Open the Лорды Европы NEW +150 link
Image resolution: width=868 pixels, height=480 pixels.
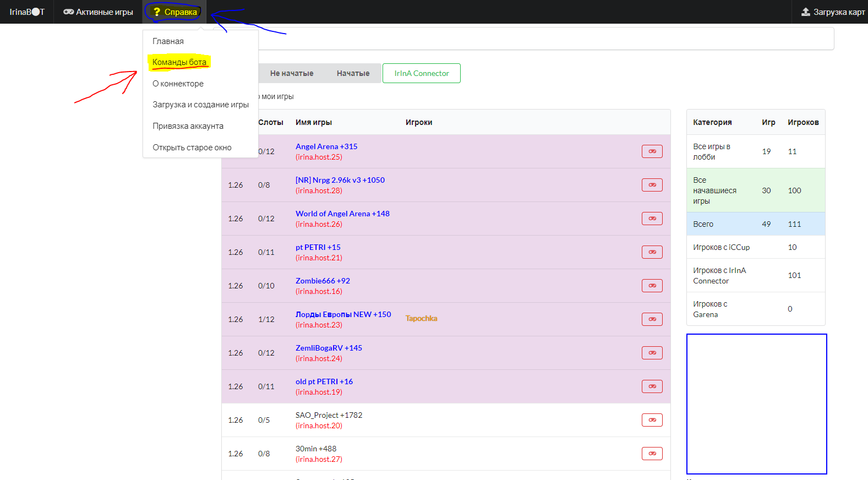pos(343,314)
